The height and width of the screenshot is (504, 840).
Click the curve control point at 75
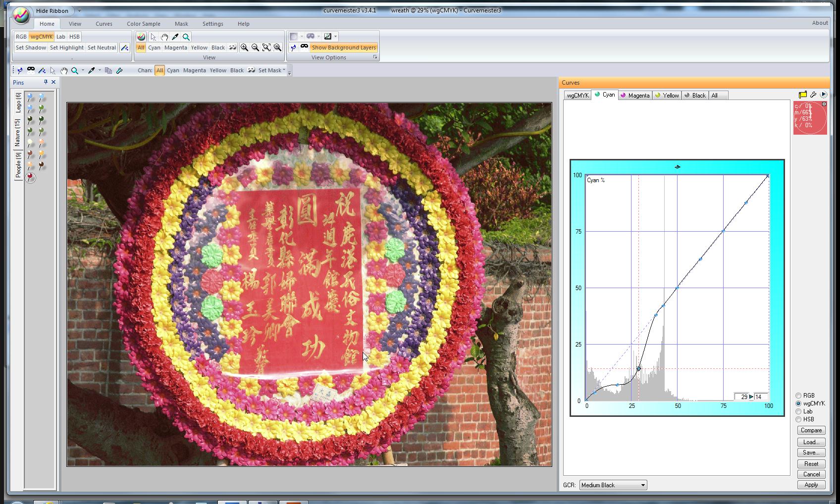pos(724,231)
